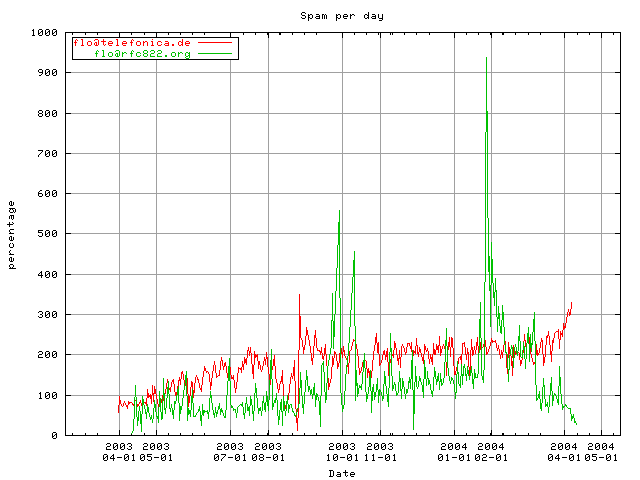Click the 2004 05-01 date label
This screenshot has width=640, height=480.
click(x=601, y=452)
